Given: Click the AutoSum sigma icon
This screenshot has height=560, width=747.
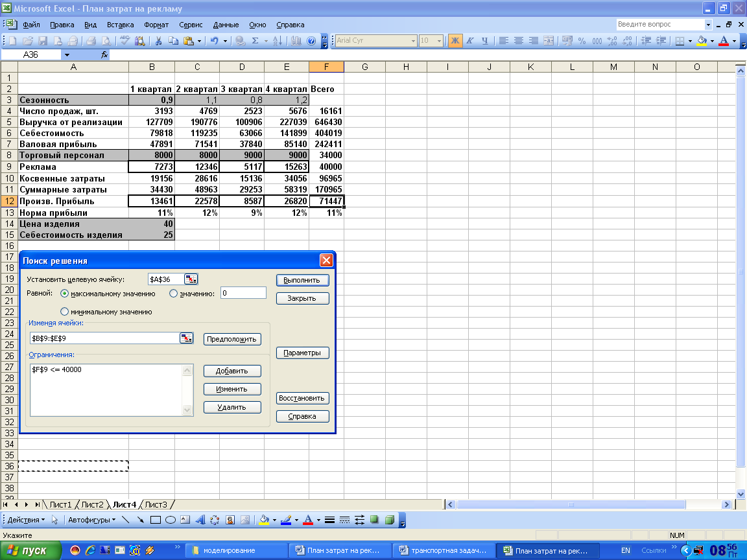Looking at the screenshot, I should point(255,41).
